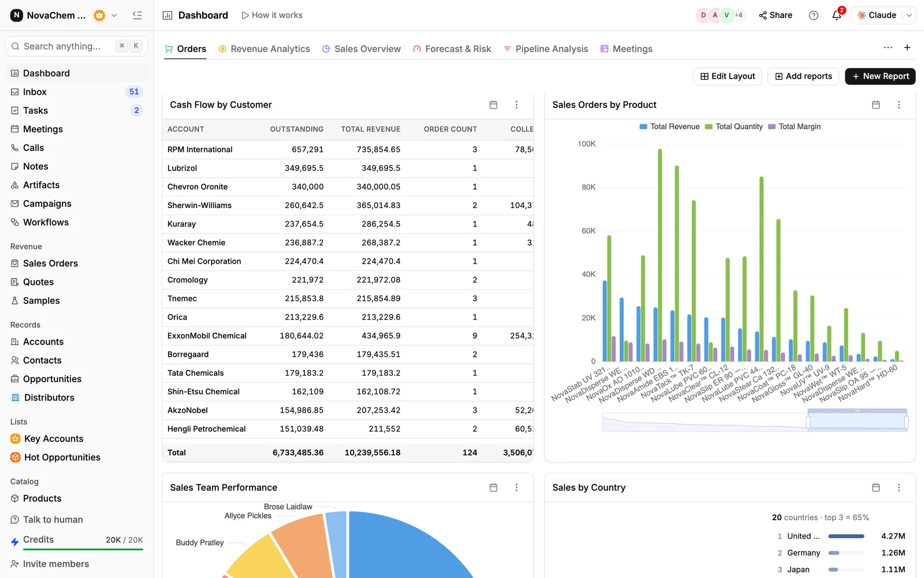Viewport: 924px width, 578px height.
Task: Open Contacts under Records
Action: pyautogui.click(x=76, y=360)
